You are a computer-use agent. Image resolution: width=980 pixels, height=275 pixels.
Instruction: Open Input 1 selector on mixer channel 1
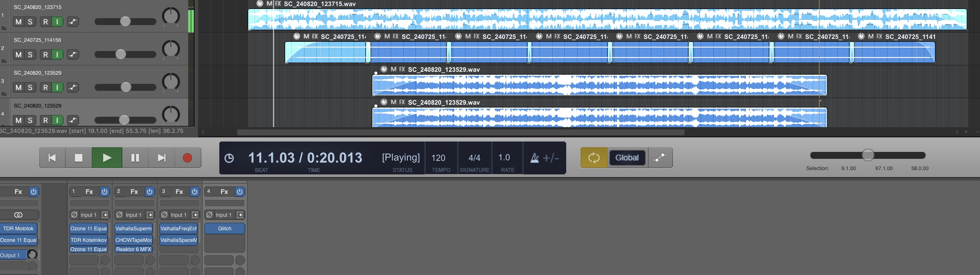(89, 215)
